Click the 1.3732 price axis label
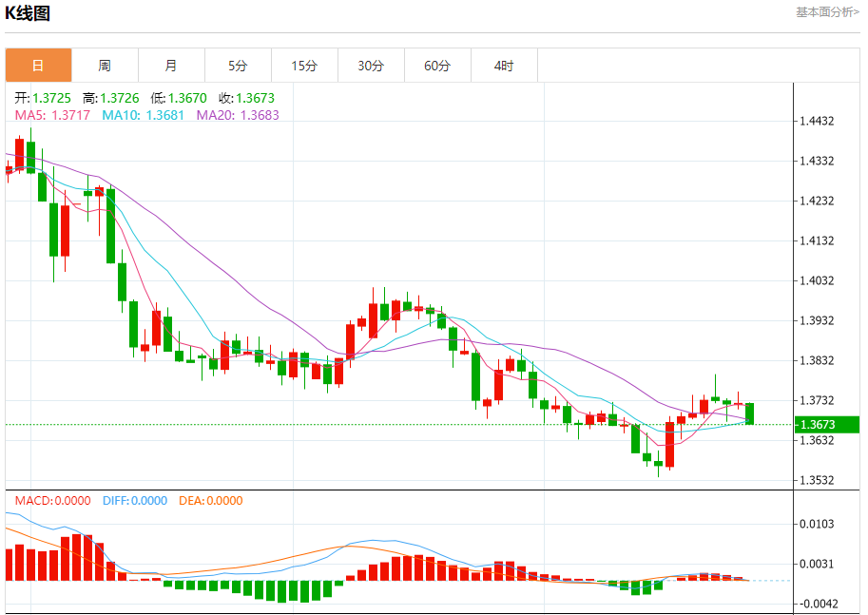 click(x=817, y=400)
